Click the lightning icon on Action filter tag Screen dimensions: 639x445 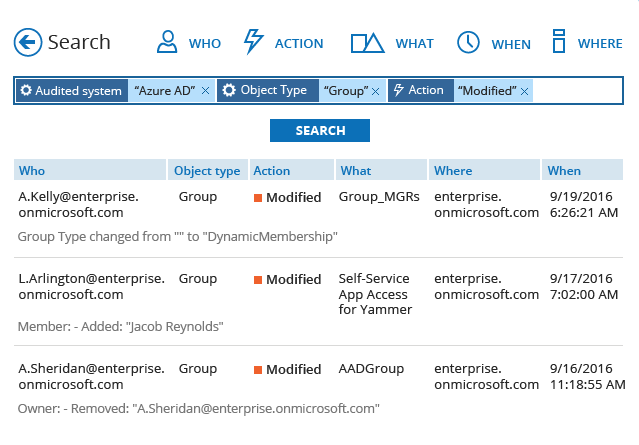(399, 90)
